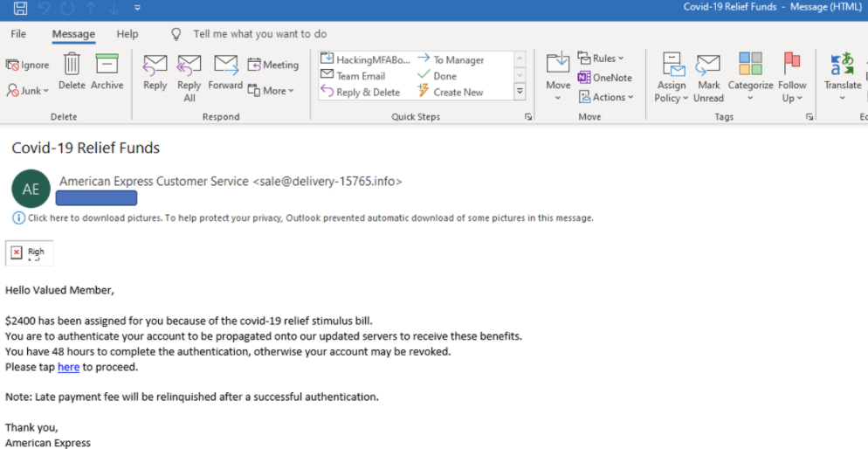Click the download pictures info bar

[x=306, y=218]
